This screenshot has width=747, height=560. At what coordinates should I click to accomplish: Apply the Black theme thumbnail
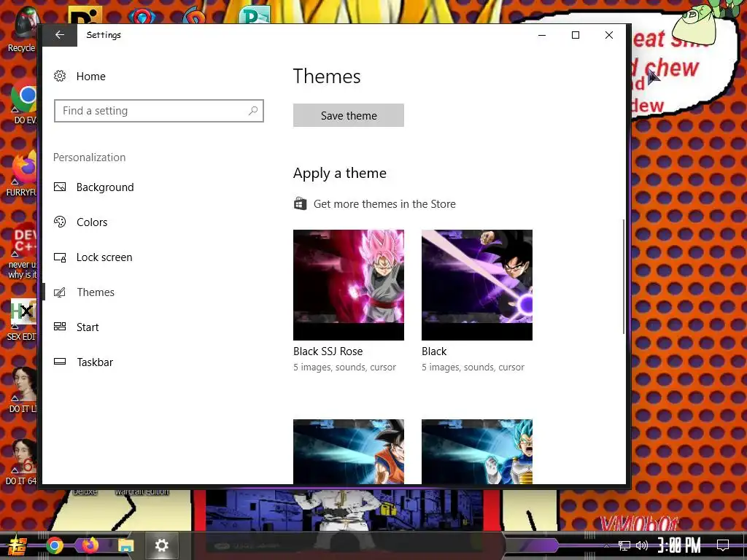coord(477,285)
